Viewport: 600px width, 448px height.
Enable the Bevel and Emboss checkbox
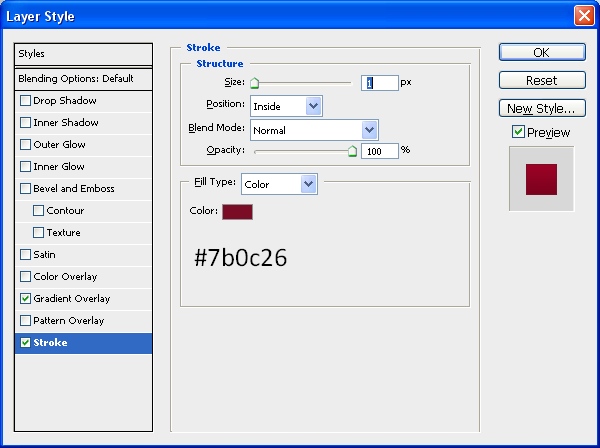coord(25,189)
